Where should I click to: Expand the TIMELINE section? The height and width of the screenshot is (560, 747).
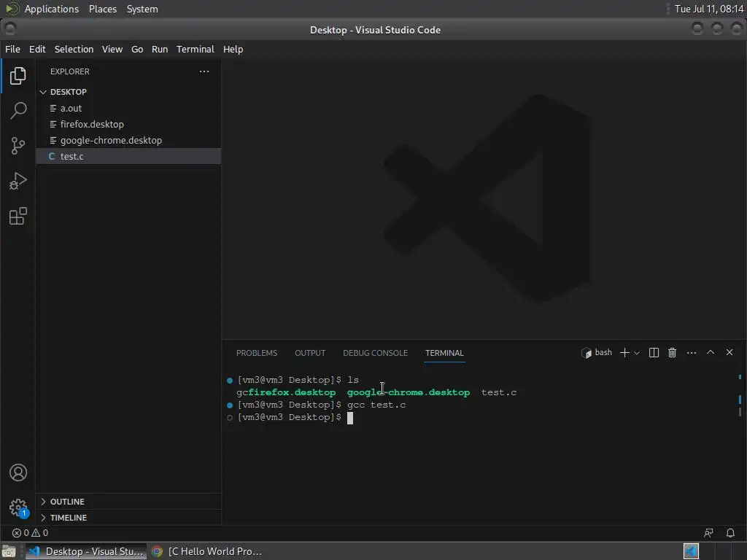pyautogui.click(x=128, y=518)
